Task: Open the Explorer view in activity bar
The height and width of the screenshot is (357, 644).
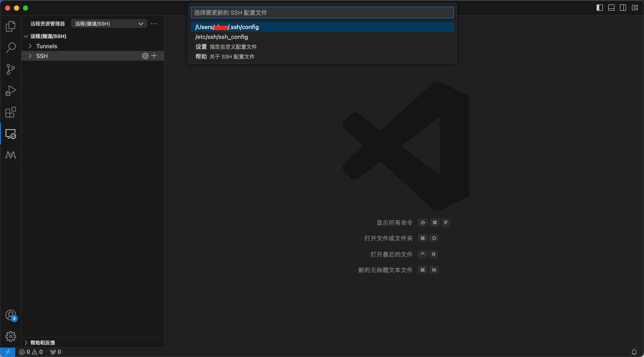Action: [x=11, y=26]
